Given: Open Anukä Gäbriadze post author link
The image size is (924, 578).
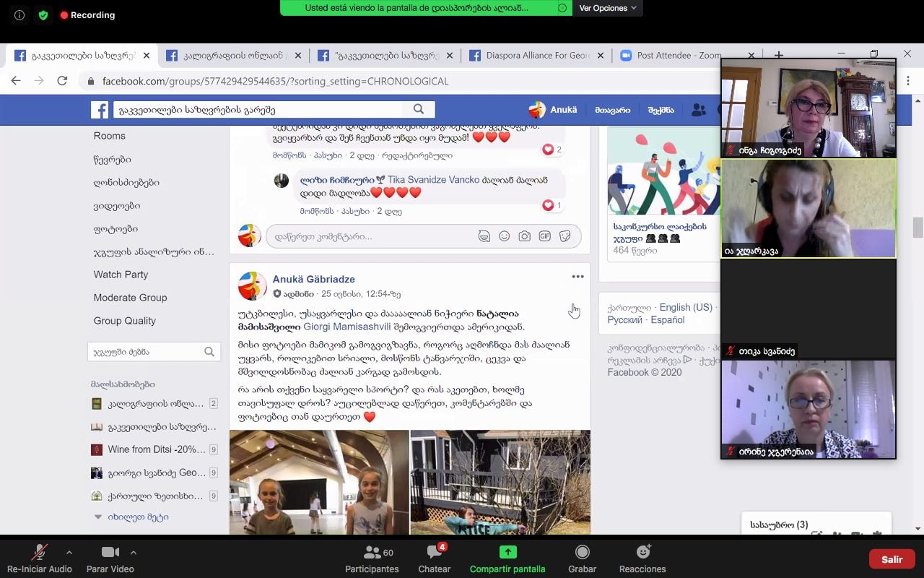Looking at the screenshot, I should point(313,279).
